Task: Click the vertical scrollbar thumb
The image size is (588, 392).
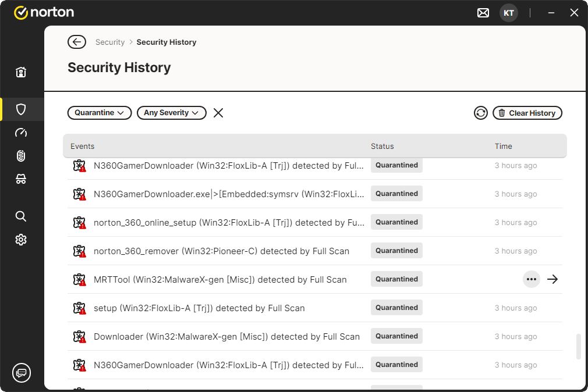Action: (578, 347)
